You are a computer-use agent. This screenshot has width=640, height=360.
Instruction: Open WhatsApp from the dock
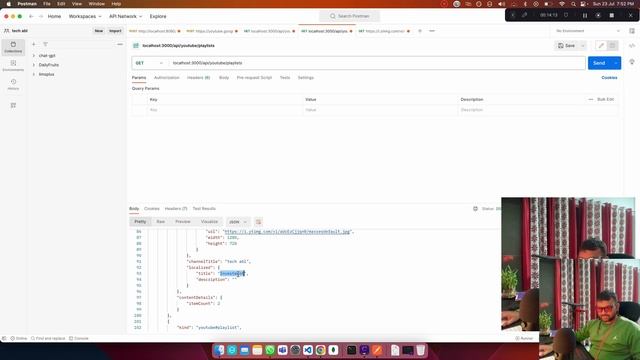point(270,350)
